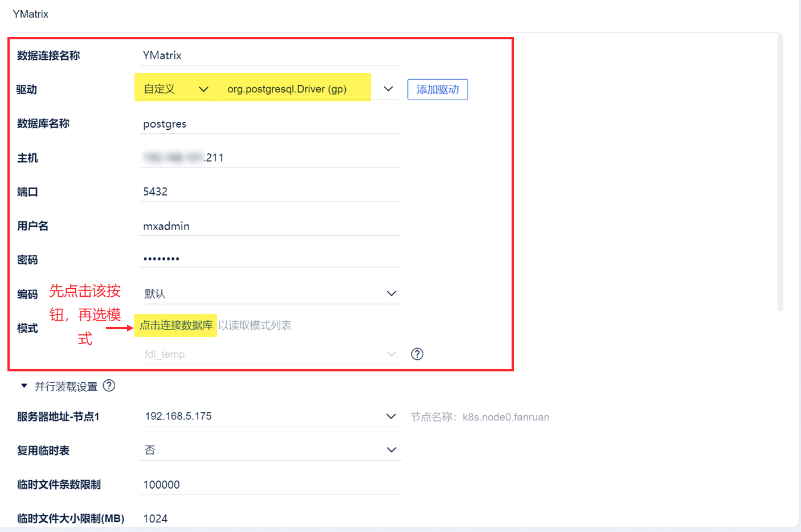This screenshot has height=532, width=801.
Task: Expand the org.postgresql.Driver (gp) dropdown
Action: click(x=310, y=89)
